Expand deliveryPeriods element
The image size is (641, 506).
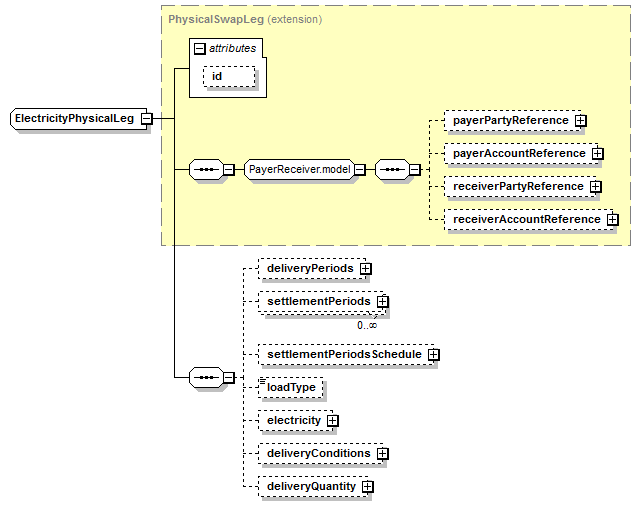[365, 269]
